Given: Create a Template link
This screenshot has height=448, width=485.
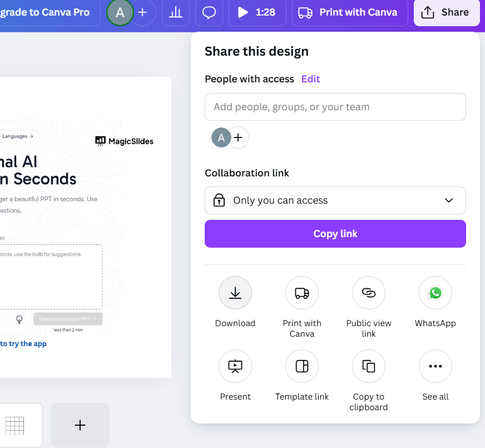Looking at the screenshot, I should click(x=302, y=366).
